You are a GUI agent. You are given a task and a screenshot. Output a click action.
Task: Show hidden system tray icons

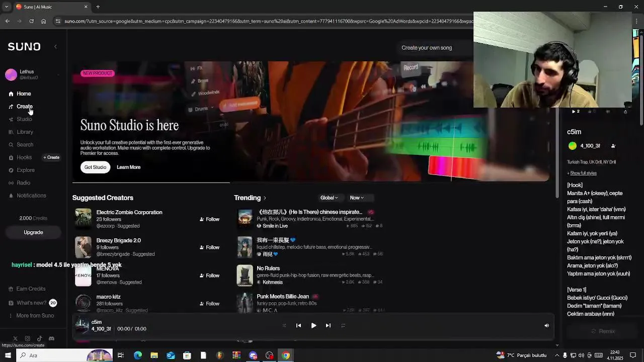click(556, 355)
